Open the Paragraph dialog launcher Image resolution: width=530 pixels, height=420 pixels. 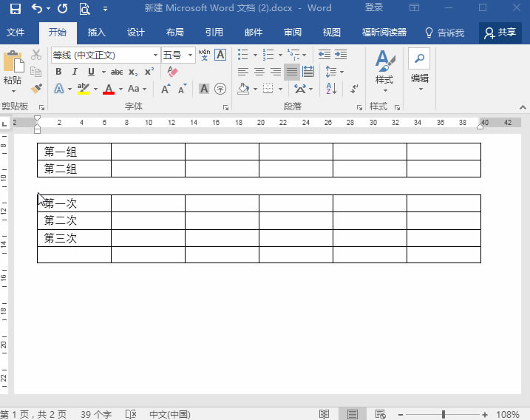click(x=359, y=107)
